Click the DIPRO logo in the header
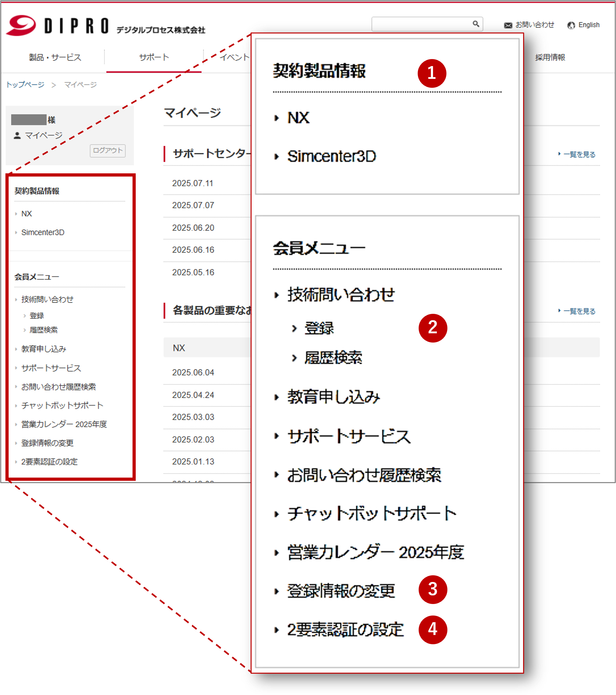The width and height of the screenshot is (616, 695). tap(57, 25)
